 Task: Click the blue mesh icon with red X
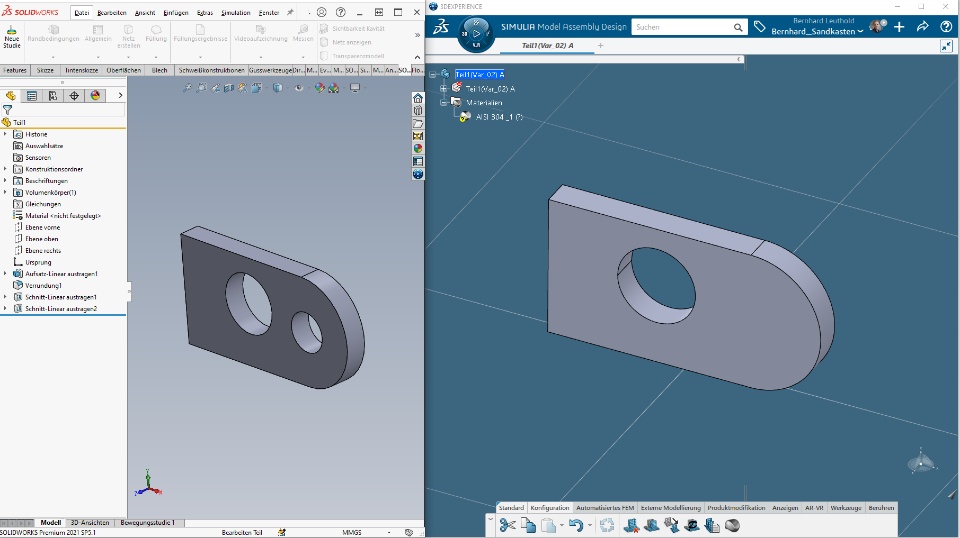(x=631, y=525)
